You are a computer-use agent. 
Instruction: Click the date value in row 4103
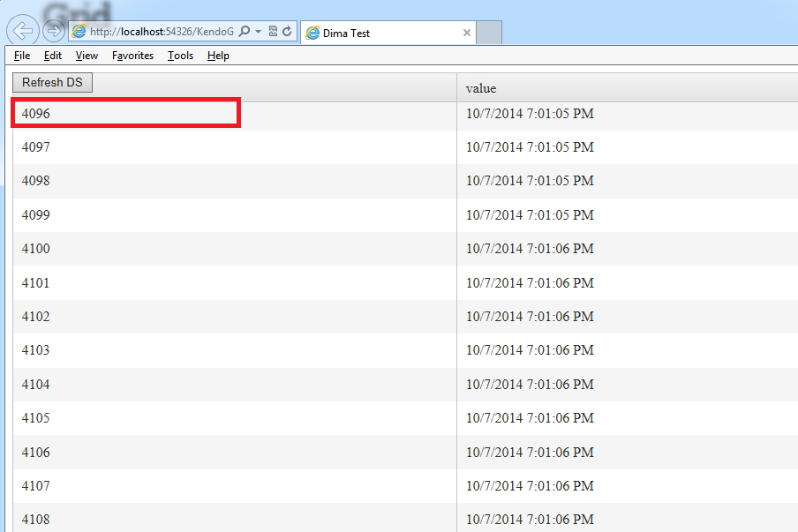[530, 350]
